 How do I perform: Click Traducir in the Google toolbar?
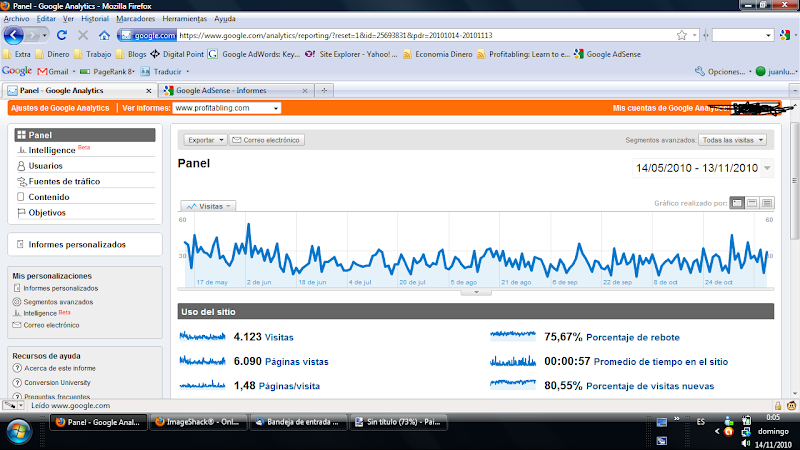[161, 71]
